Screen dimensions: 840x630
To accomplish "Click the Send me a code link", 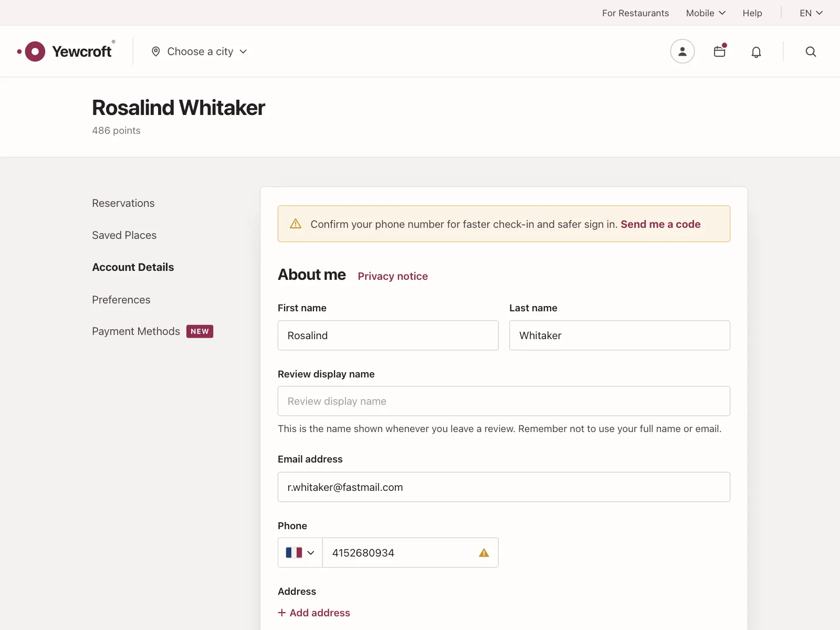I will pos(660,224).
